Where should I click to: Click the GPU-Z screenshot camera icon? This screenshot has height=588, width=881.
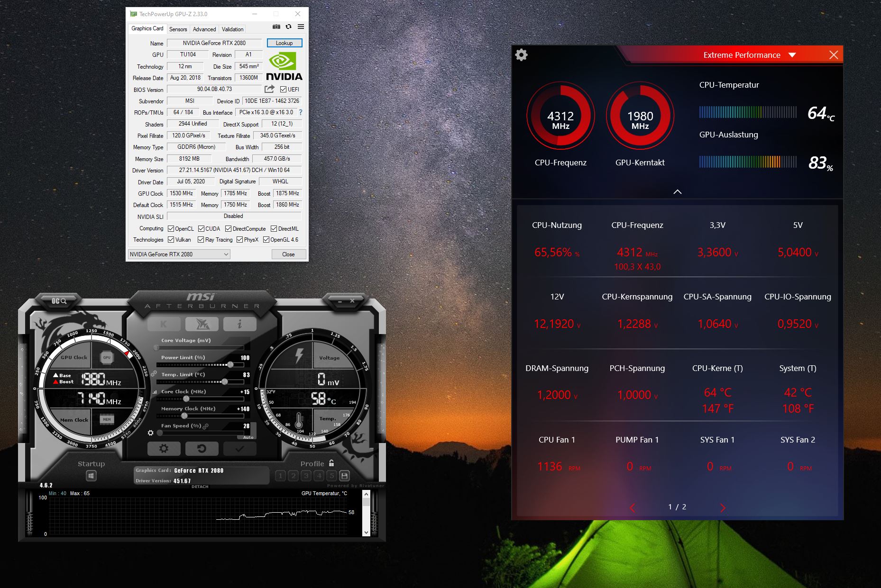(276, 27)
